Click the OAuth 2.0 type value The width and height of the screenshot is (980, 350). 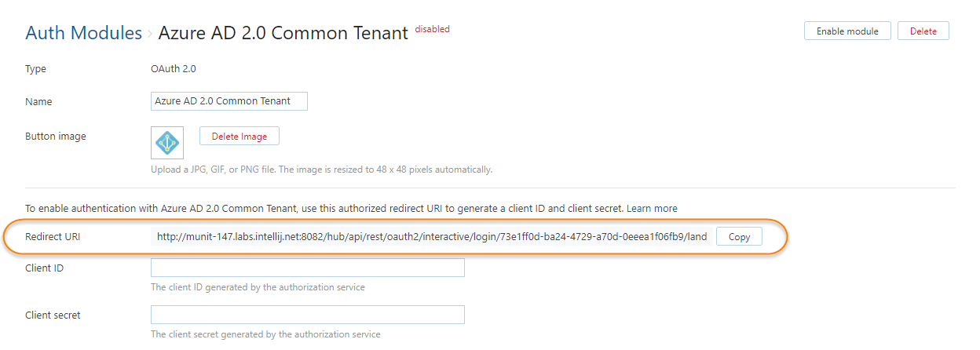tap(173, 69)
